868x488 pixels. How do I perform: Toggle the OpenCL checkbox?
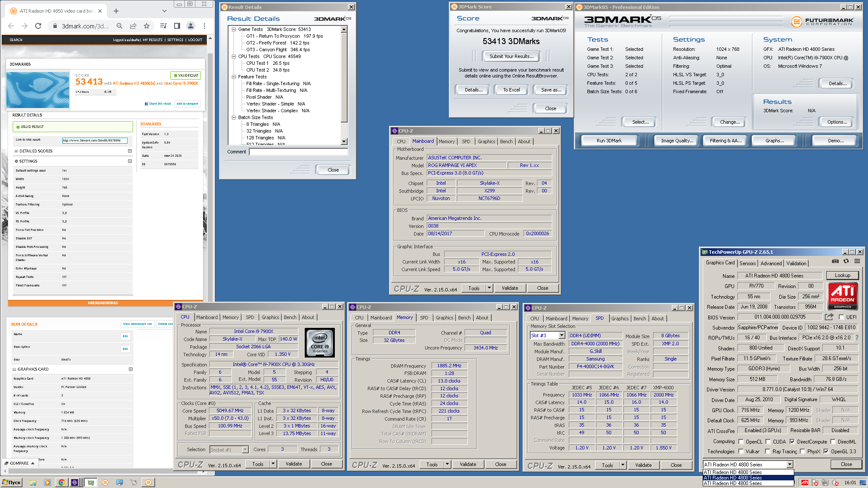click(x=741, y=441)
